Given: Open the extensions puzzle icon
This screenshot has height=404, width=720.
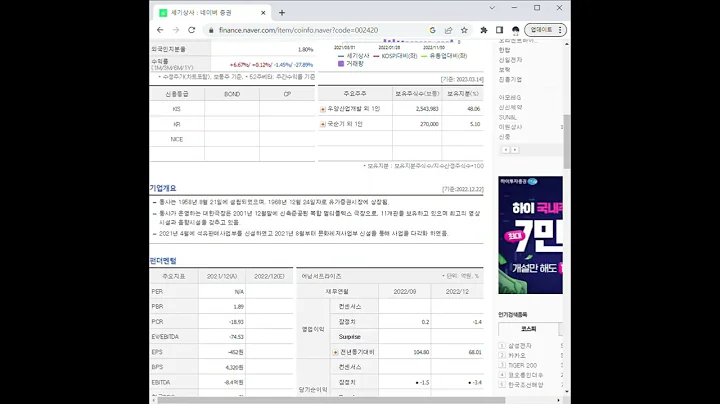Looking at the screenshot, I should point(484,30).
